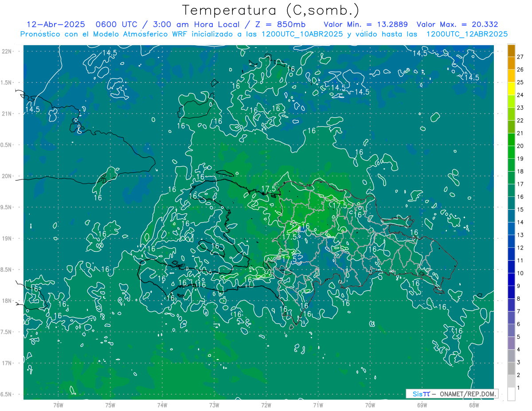Click the 'Valor Min. = 13.2889' text
Image resolution: width=532 pixels, height=411 pixels.
point(366,24)
